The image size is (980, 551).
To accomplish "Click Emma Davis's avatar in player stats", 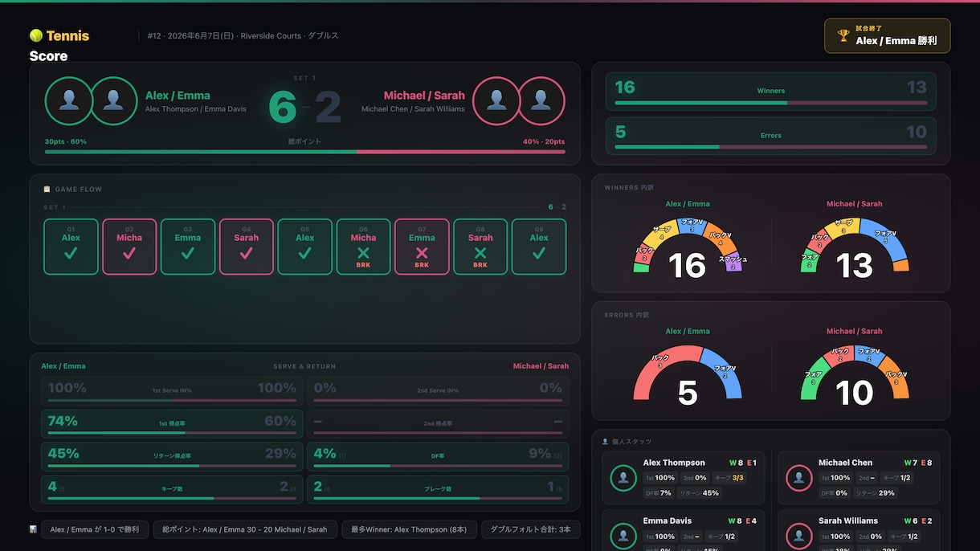I will [x=623, y=536].
